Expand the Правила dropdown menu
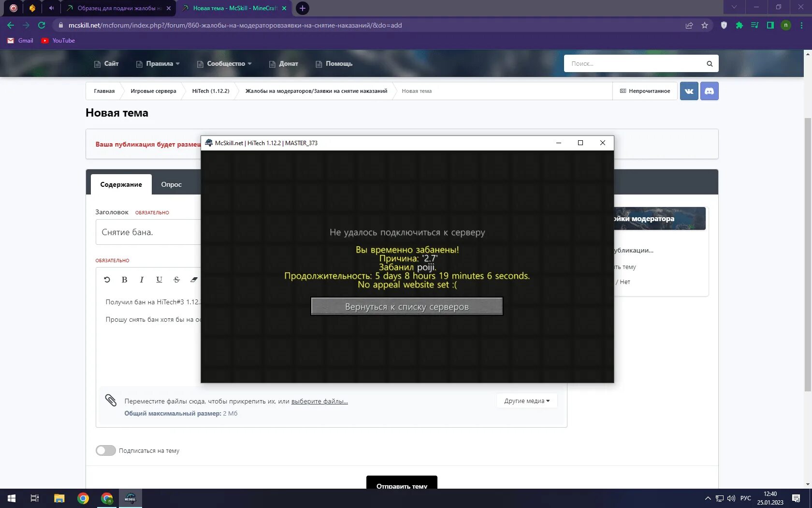The width and height of the screenshot is (812, 508). coord(158,64)
